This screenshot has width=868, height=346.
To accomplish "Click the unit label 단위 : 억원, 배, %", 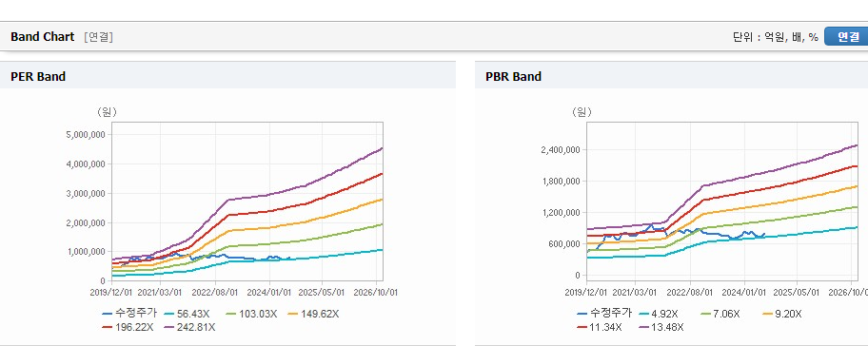I will [x=775, y=37].
